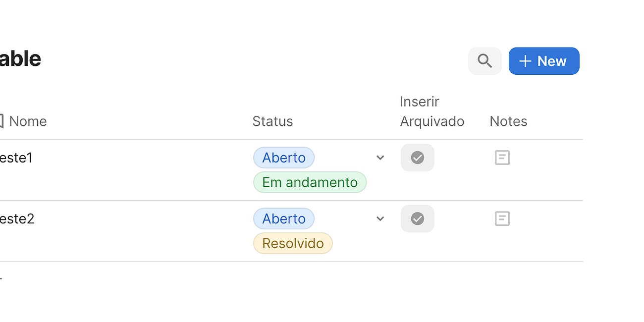Screen dimensions: 644x322
Task: Expand the Status dropdown chevron on teste1 row
Action: (x=380, y=157)
